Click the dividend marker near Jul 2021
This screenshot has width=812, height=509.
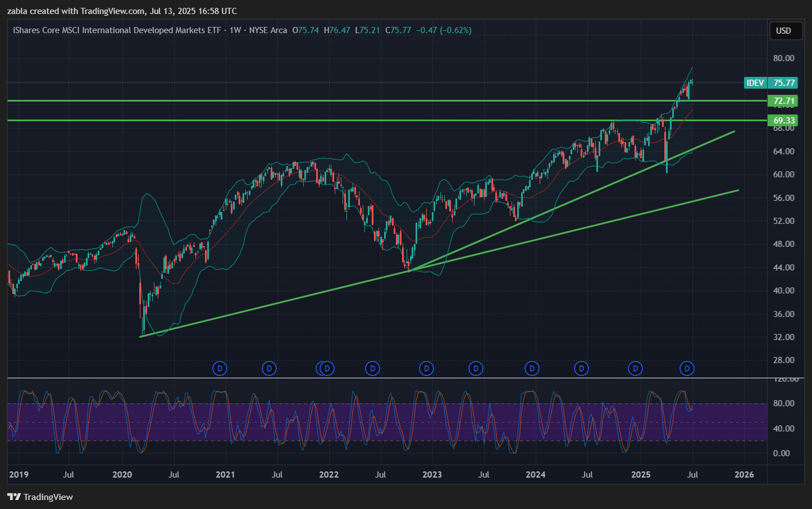point(270,369)
